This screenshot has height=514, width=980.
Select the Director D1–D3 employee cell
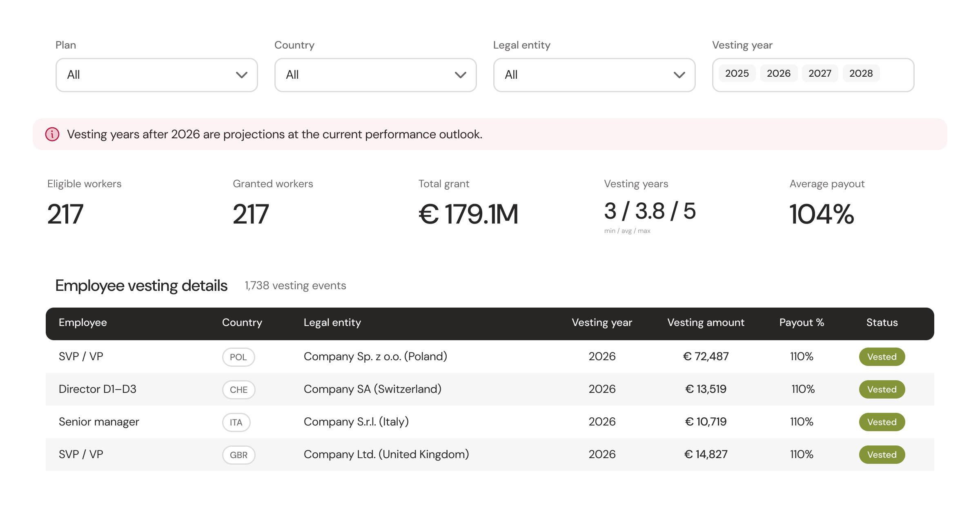coord(98,389)
